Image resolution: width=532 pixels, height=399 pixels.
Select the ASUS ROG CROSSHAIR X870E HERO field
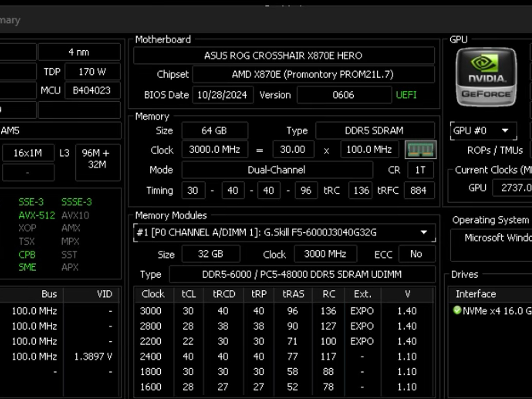pos(284,56)
